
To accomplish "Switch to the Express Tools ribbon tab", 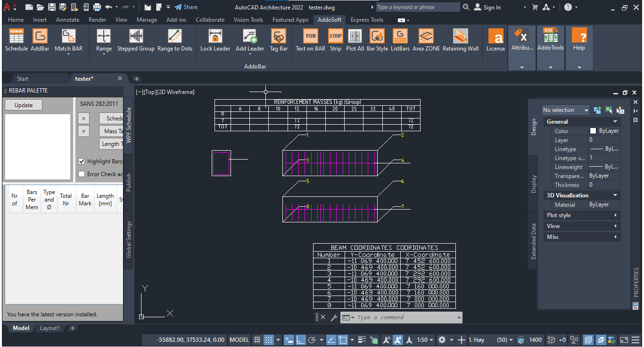I will pyautogui.click(x=367, y=20).
